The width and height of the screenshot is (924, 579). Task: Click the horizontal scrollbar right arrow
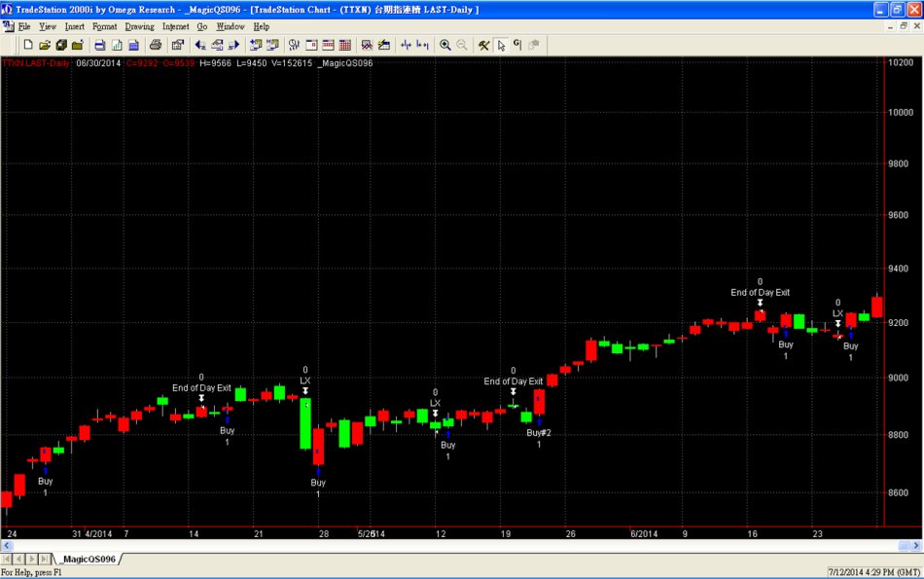coord(917,548)
